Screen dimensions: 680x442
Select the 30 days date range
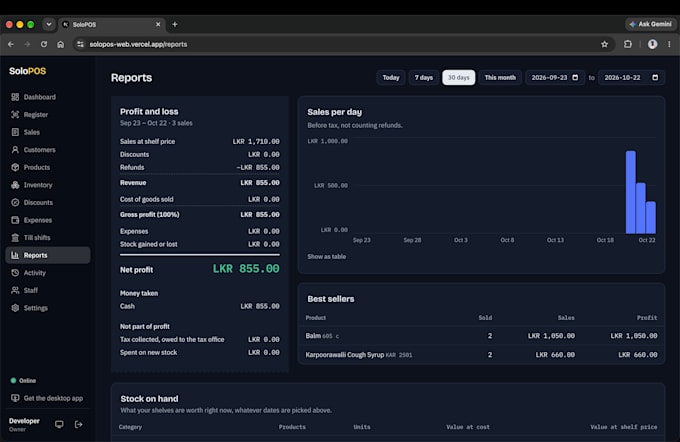coord(458,77)
